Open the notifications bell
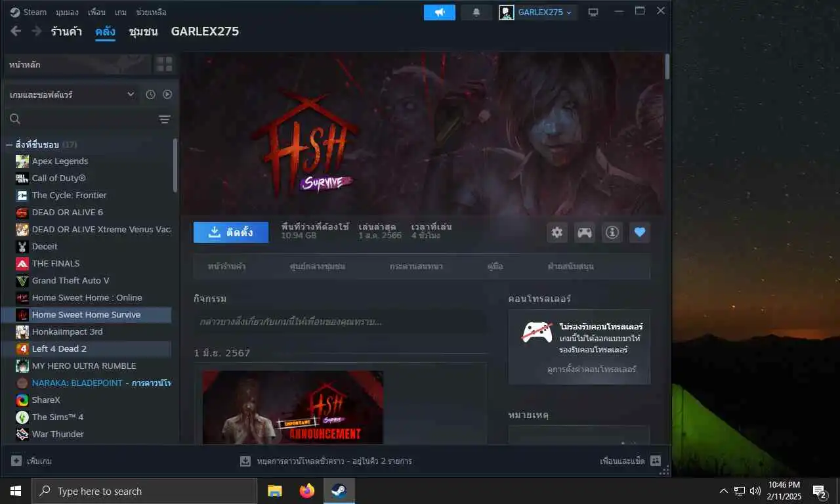Screen dimensions: 840x504 [x=476, y=12]
